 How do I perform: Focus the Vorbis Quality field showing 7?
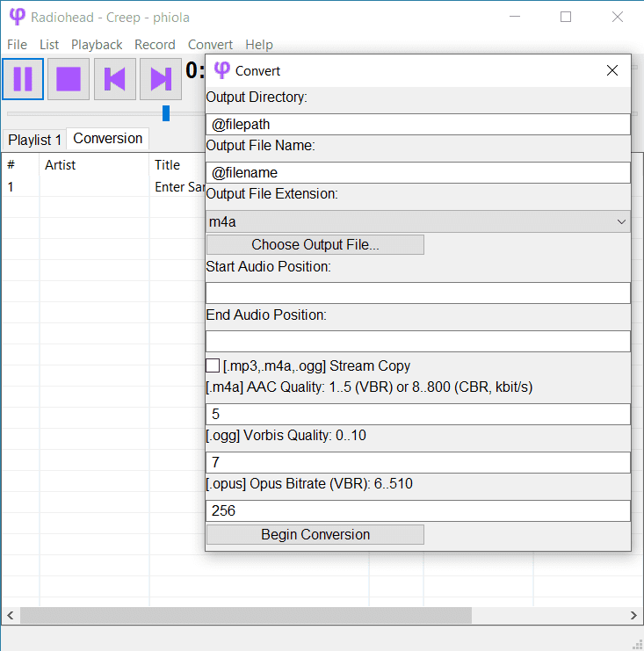pos(418,462)
